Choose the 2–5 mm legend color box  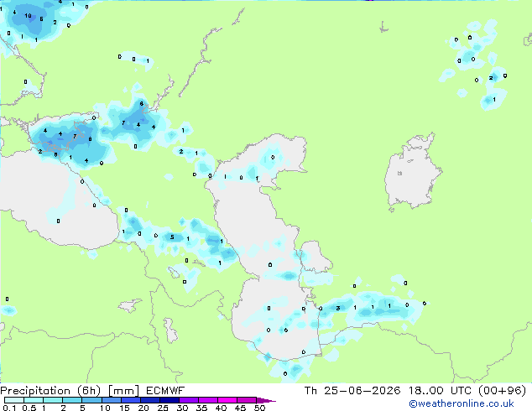(72, 400)
